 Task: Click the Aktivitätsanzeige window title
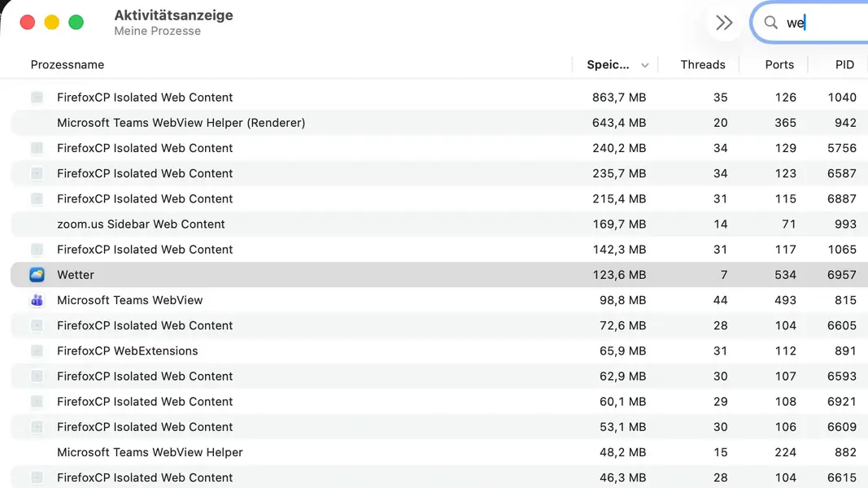[x=173, y=15]
